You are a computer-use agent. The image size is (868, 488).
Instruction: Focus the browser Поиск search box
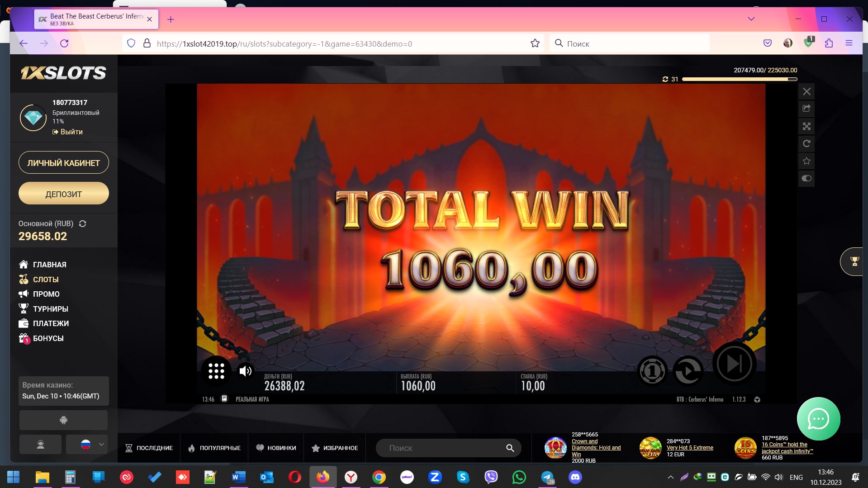click(630, 43)
